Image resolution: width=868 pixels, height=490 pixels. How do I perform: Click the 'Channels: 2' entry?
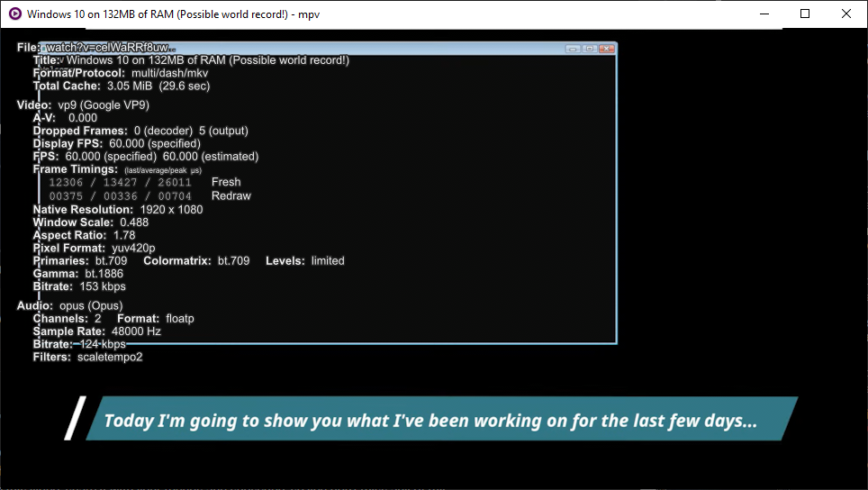click(x=67, y=318)
